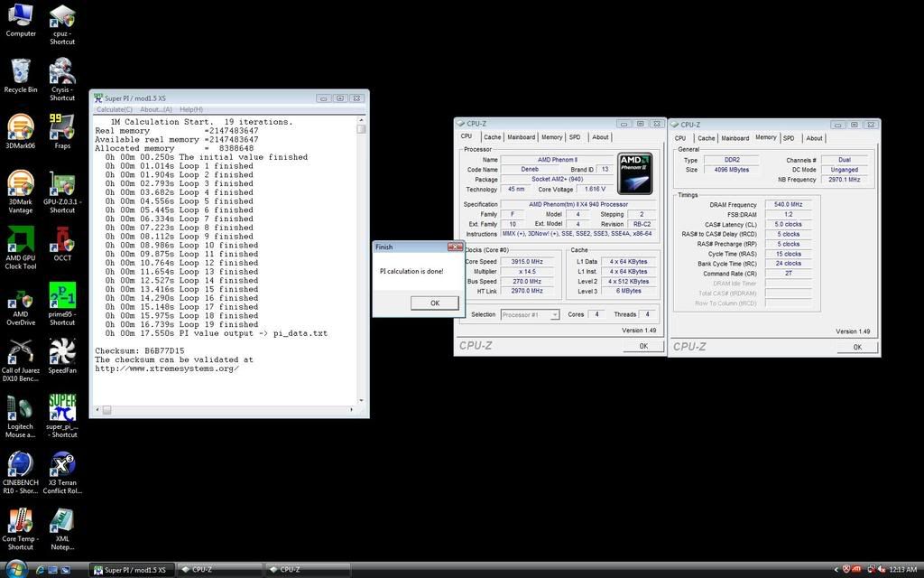The image size is (924, 578).
Task: Click the NB Frequency value 2970.1 MHz
Action: coord(844,180)
